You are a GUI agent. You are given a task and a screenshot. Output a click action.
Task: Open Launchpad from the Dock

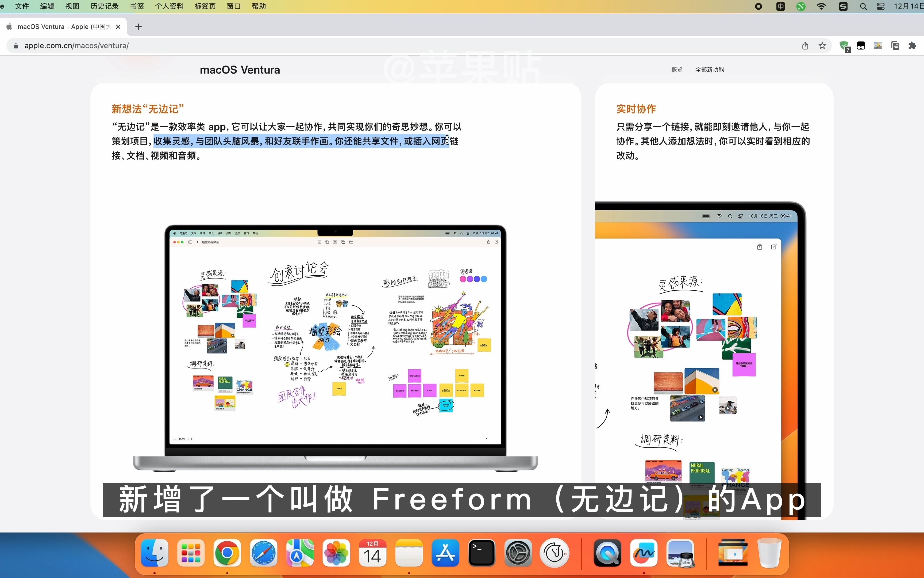point(191,553)
